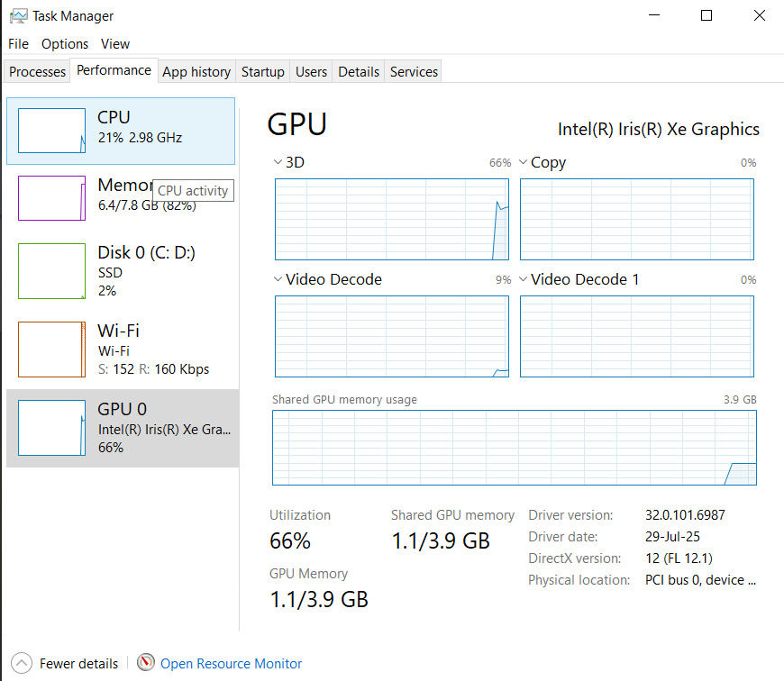Switch to the Processes tab

click(x=38, y=72)
